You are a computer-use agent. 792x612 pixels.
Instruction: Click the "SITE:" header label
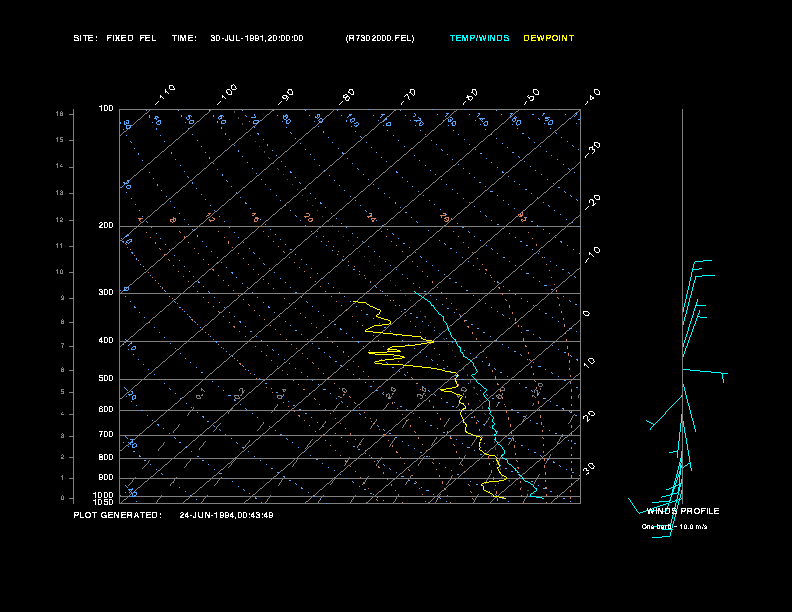tap(85, 38)
